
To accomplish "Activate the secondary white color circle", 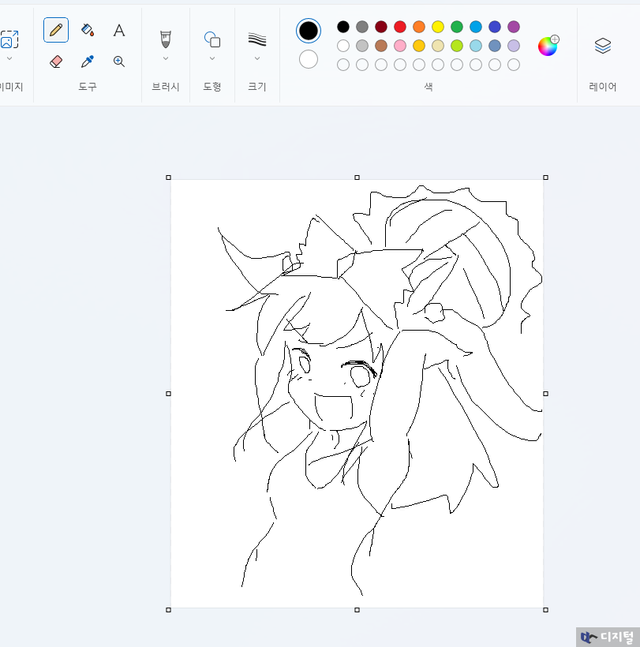I will pos(309,59).
